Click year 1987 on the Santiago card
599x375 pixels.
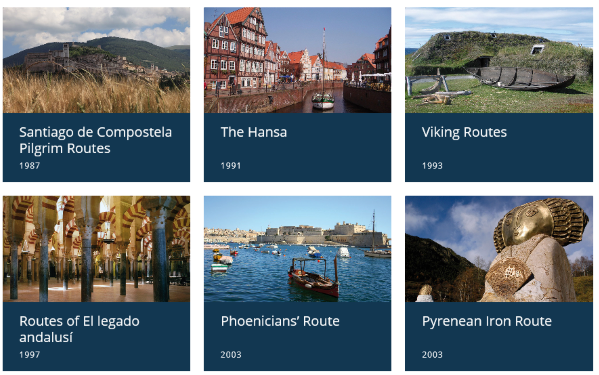tap(29, 166)
